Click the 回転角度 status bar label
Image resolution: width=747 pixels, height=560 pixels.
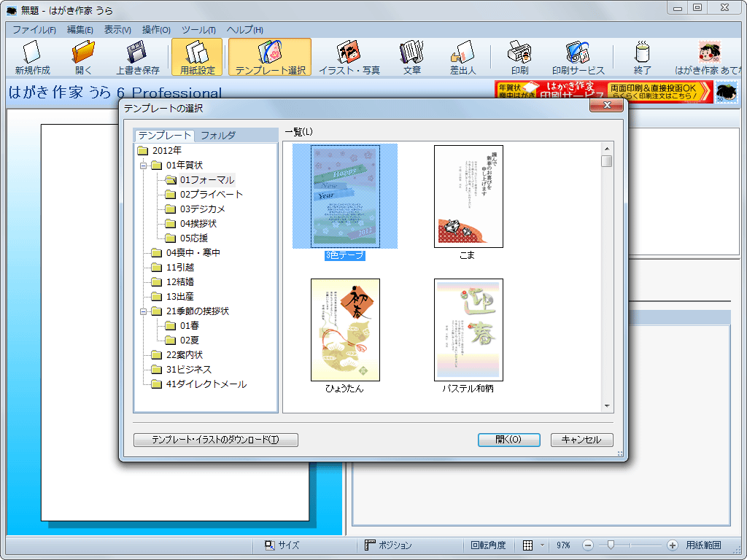click(x=488, y=545)
